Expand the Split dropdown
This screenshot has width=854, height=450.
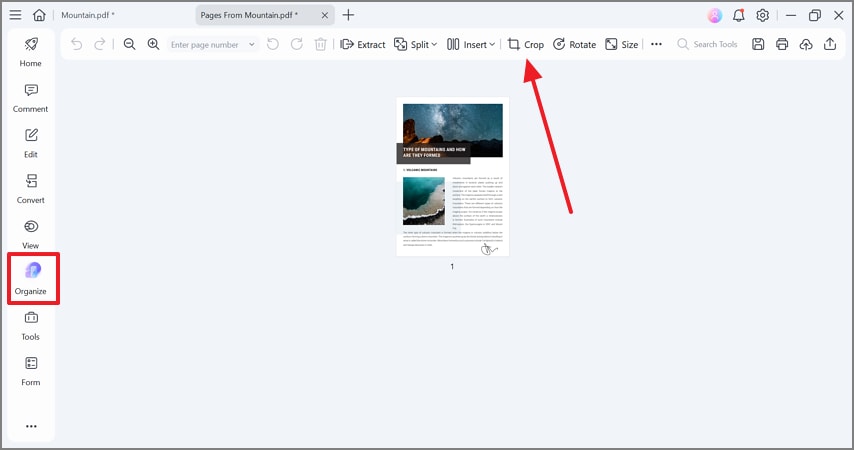pyautogui.click(x=416, y=44)
